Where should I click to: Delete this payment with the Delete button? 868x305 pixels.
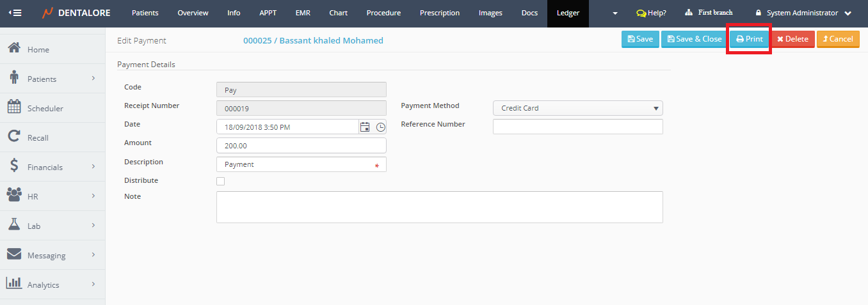[792, 39]
